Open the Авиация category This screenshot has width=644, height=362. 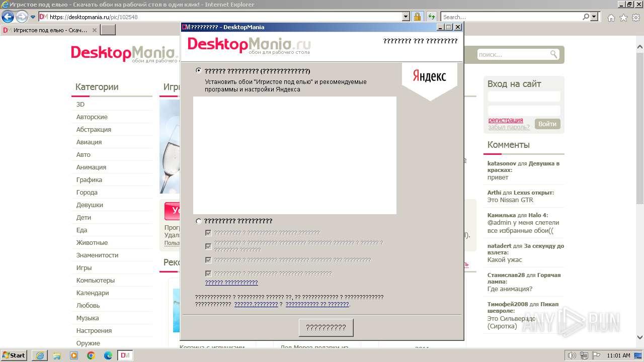point(89,142)
